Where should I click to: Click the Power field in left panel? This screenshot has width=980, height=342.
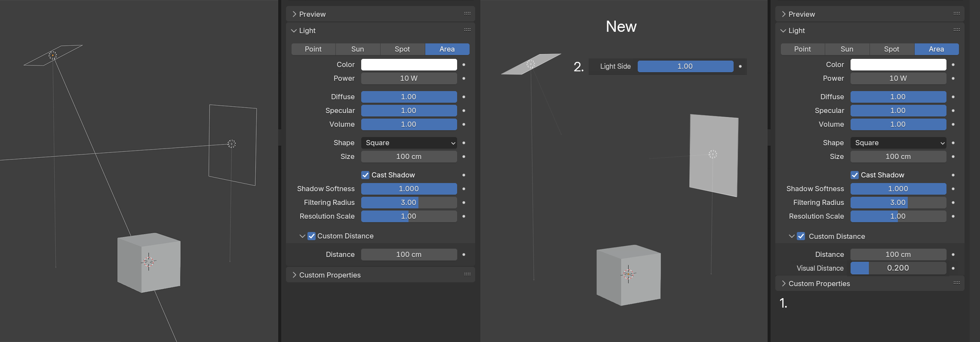coord(409,78)
